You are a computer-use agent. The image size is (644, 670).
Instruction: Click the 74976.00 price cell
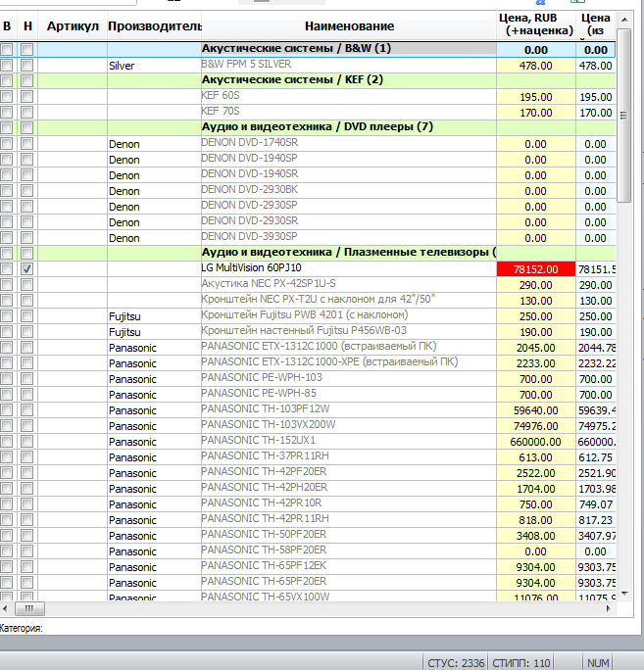coord(536,426)
